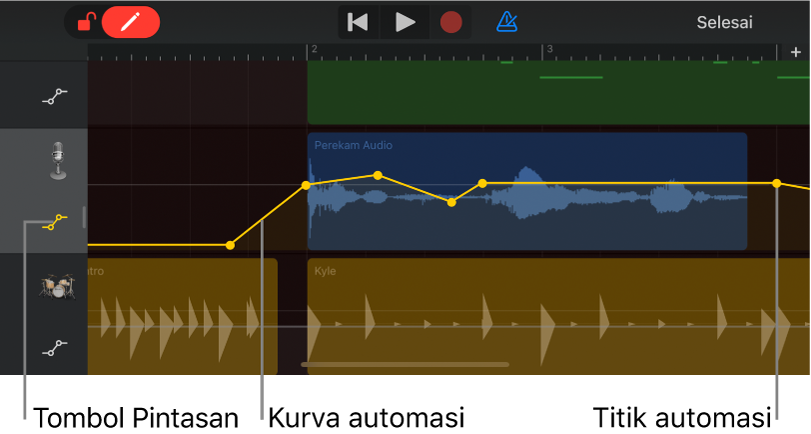Select the highest automation point on curve
811x434 pixels.
378,175
